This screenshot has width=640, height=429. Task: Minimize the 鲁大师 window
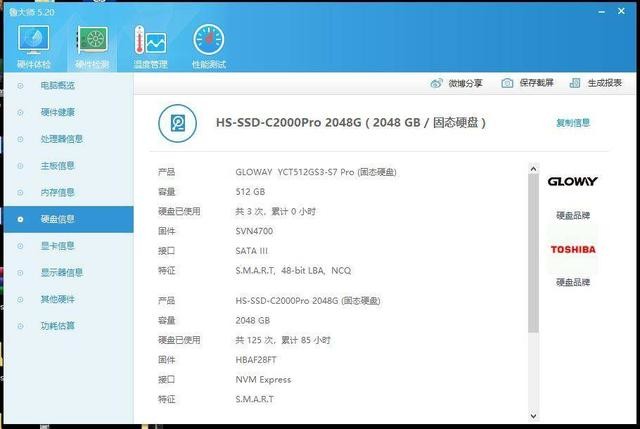[x=601, y=12]
